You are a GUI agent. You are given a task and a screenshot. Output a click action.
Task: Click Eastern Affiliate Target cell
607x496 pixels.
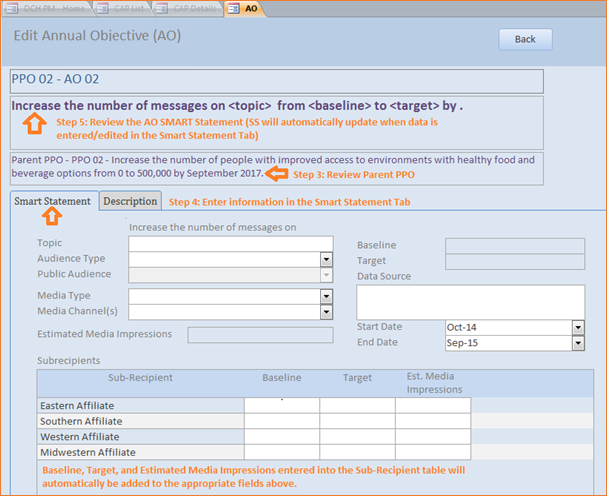pos(358,405)
